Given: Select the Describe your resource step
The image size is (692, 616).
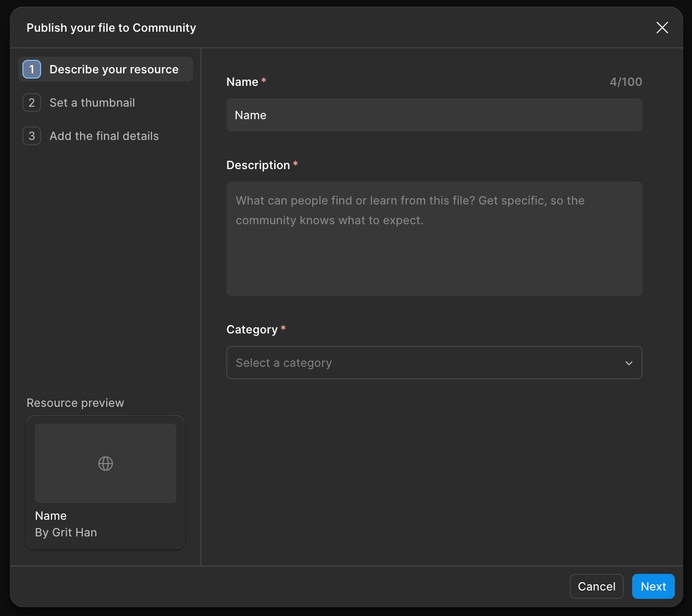Looking at the screenshot, I should tap(113, 69).
